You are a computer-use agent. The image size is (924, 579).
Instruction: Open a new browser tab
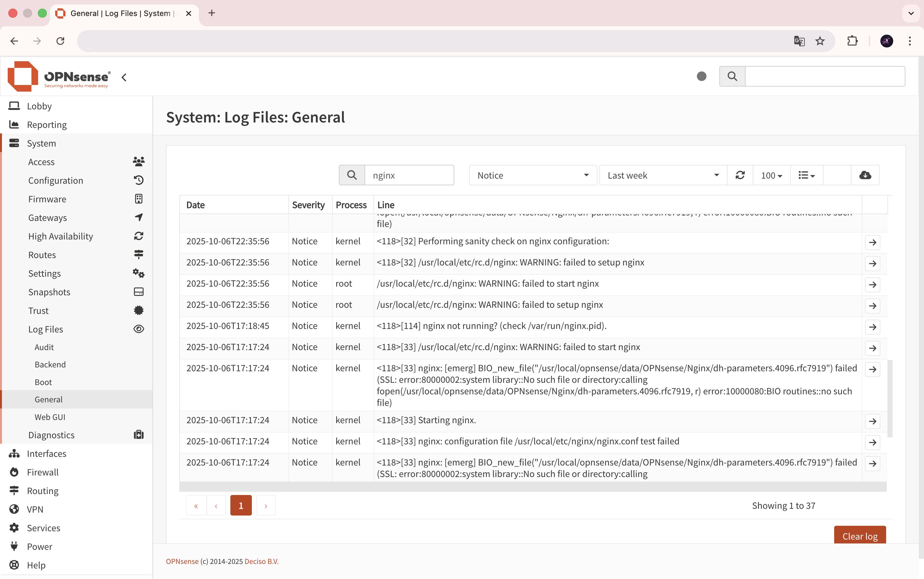tap(211, 13)
